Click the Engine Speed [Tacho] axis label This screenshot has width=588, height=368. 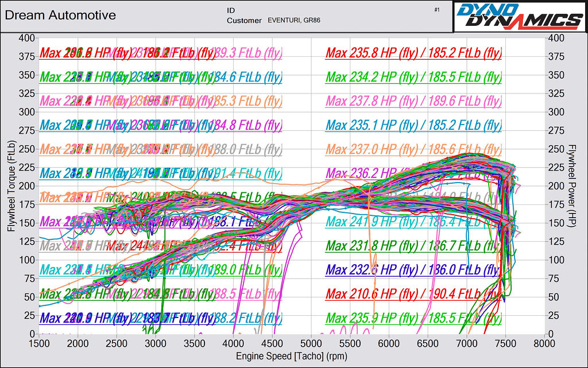[291, 356]
